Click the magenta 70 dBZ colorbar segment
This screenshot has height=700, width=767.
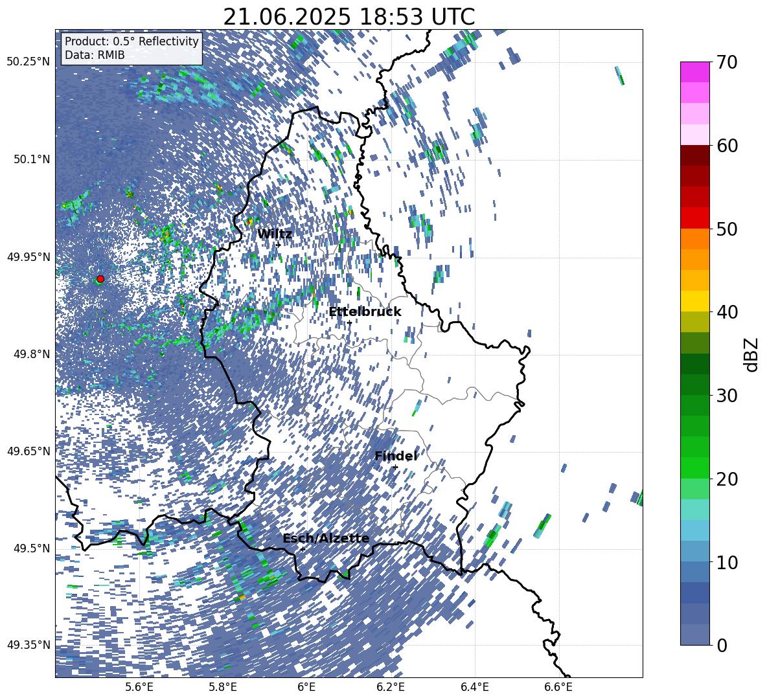(694, 72)
